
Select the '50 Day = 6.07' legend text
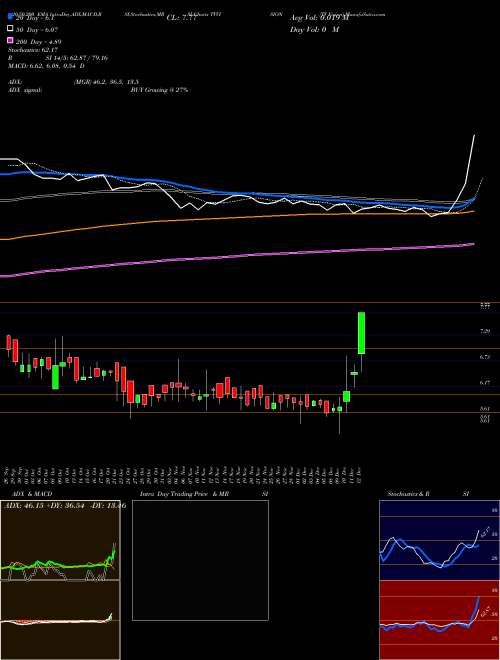(37, 30)
